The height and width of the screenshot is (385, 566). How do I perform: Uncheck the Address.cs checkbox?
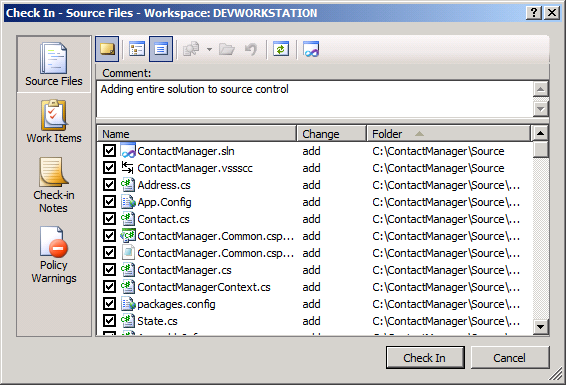[x=109, y=185]
